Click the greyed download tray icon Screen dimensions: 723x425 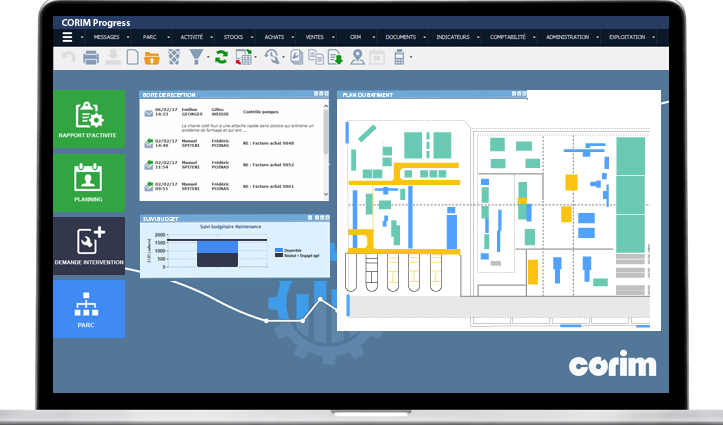tap(113, 57)
